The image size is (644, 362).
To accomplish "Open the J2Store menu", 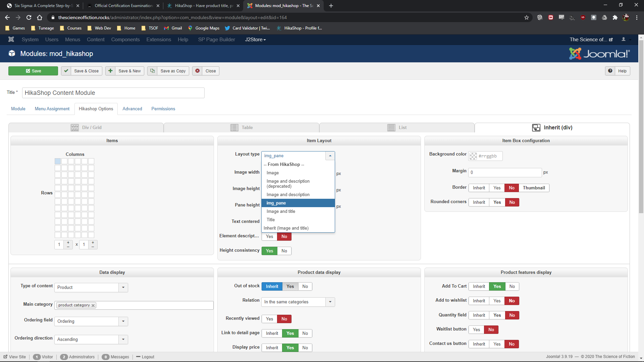I will (255, 40).
